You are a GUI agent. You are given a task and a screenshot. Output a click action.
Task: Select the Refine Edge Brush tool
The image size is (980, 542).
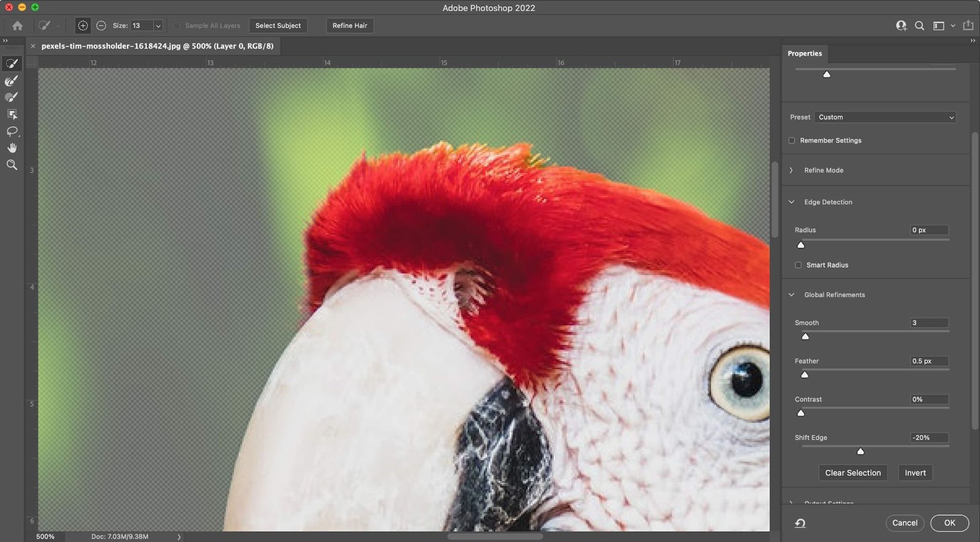click(12, 81)
